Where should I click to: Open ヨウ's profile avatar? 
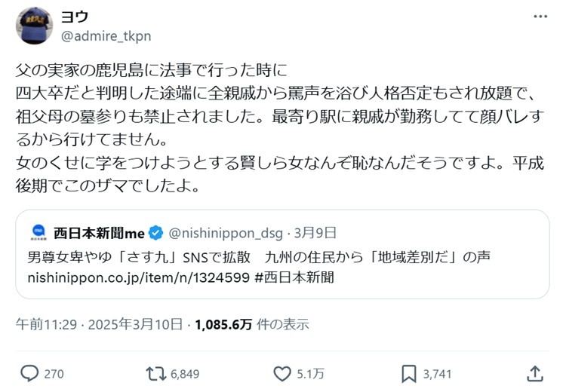(35, 26)
